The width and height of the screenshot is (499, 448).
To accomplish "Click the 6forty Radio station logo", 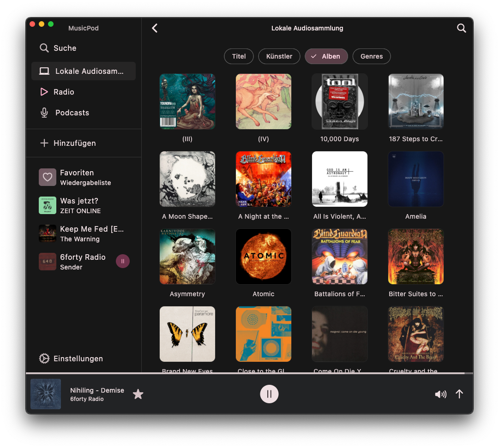I will 48,261.
